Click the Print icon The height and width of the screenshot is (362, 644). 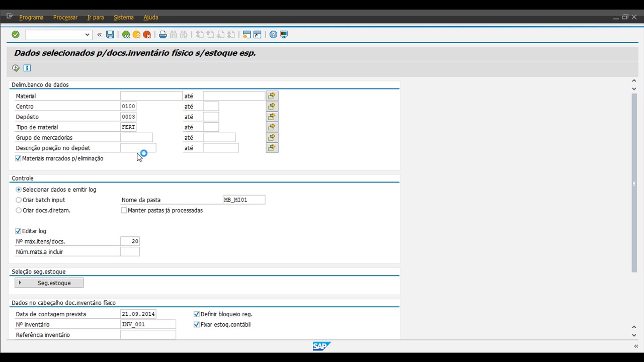[x=163, y=35]
